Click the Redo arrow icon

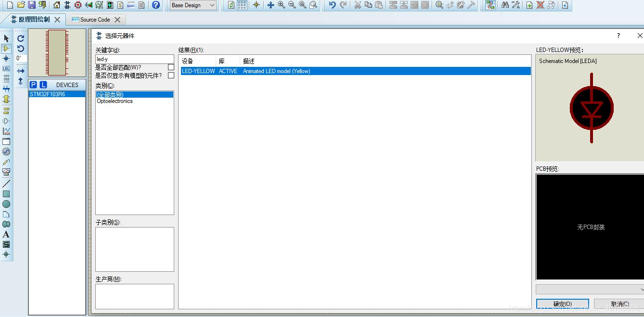(343, 5)
